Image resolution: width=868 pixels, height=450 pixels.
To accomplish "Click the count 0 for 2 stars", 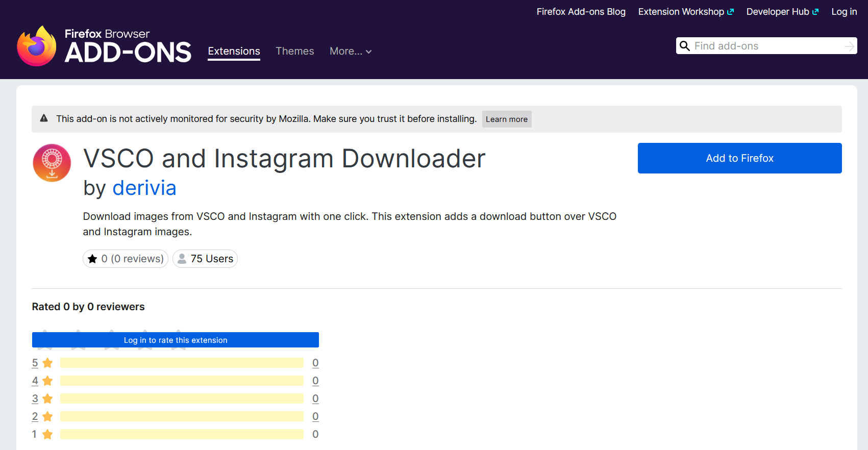I will (x=315, y=416).
